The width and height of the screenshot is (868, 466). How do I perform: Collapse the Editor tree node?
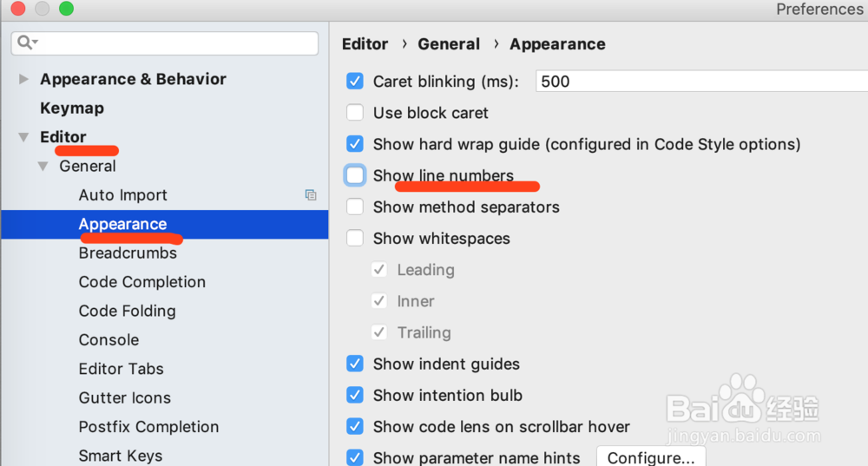(x=23, y=137)
